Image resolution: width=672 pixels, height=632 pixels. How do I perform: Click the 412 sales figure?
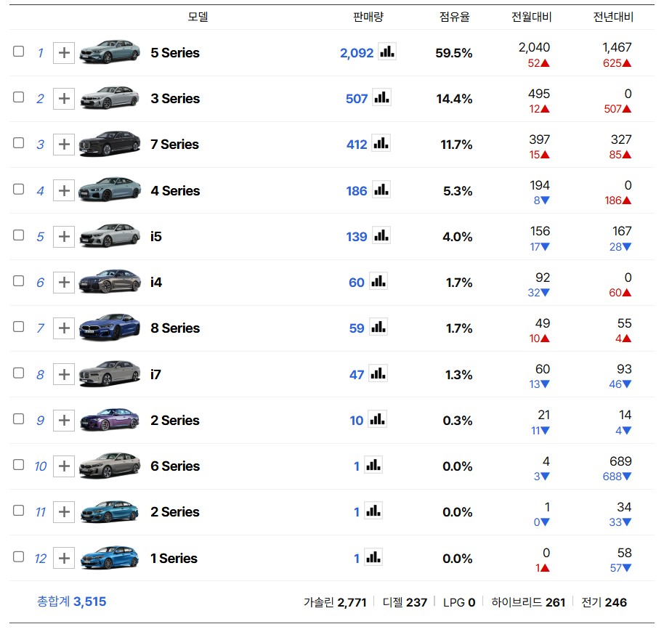coord(357,145)
